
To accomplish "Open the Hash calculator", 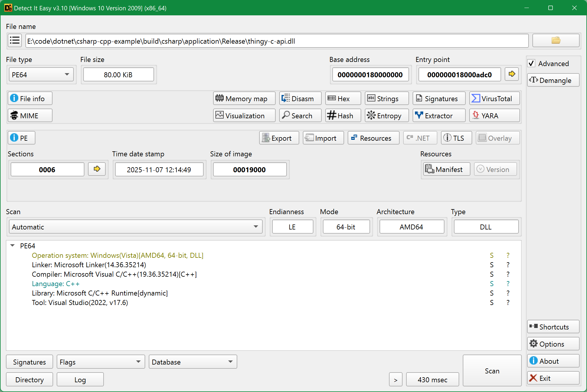I will tap(343, 115).
